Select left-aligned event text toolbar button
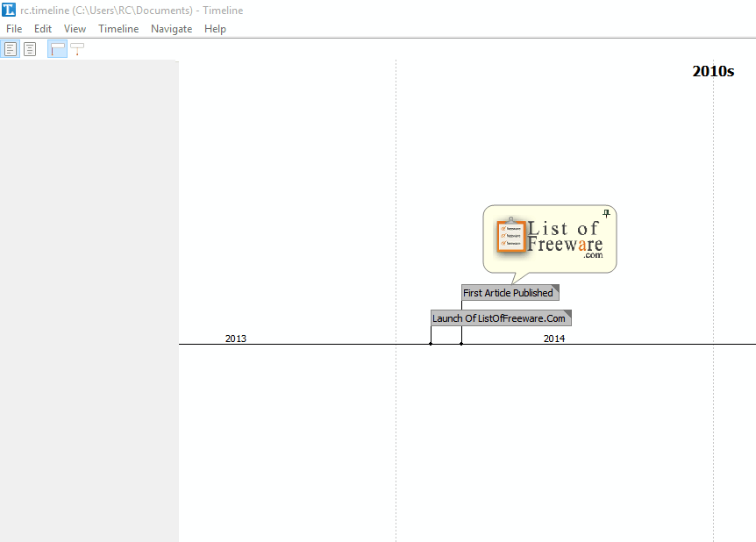The height and width of the screenshot is (542, 756). point(11,49)
